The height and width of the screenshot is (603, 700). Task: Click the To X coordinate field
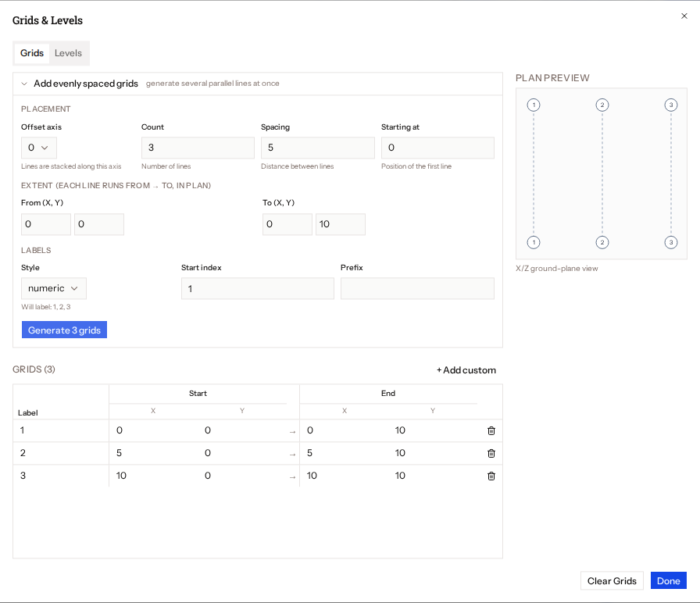pyautogui.click(x=287, y=224)
